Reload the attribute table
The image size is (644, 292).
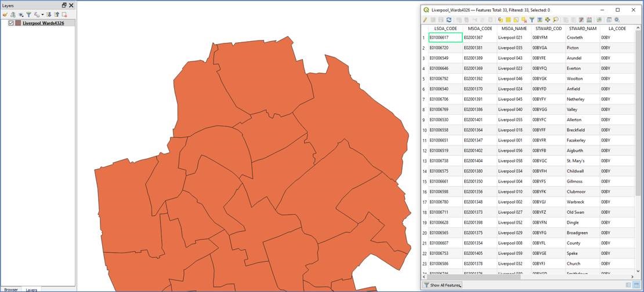pos(449,19)
